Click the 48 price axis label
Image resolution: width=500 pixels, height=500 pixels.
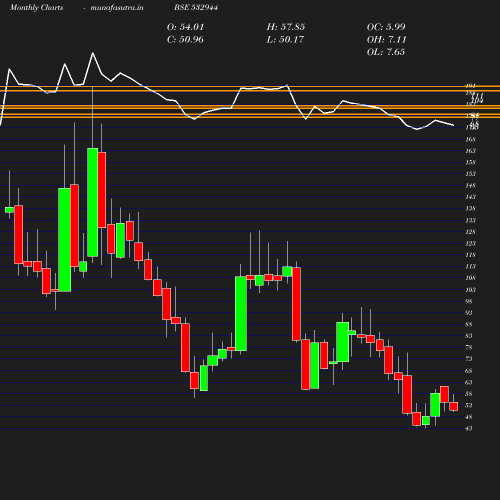469,417
